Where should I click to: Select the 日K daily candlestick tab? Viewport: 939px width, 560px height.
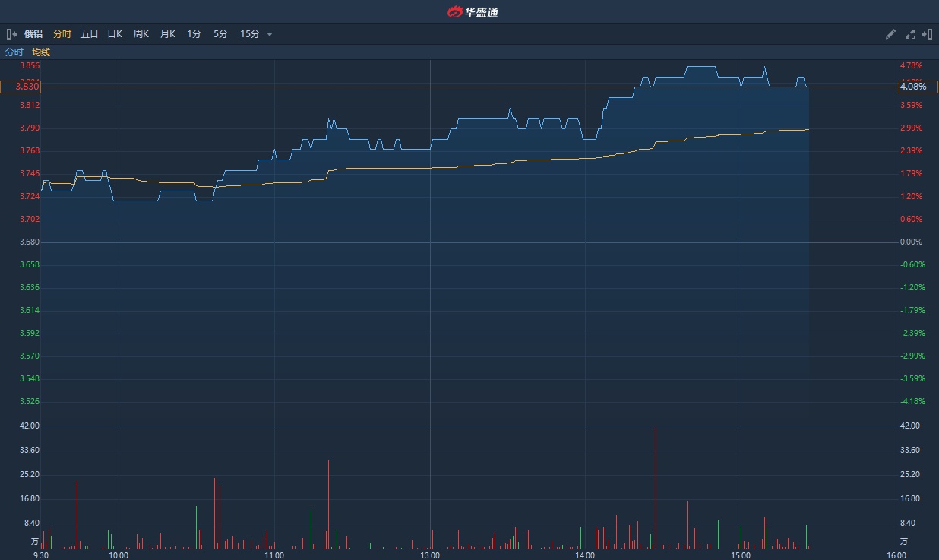pyautogui.click(x=115, y=34)
